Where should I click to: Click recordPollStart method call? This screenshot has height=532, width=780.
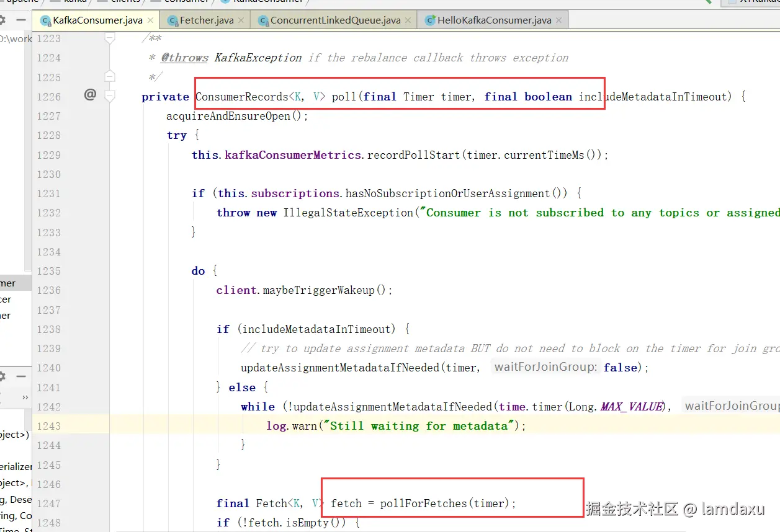414,155
